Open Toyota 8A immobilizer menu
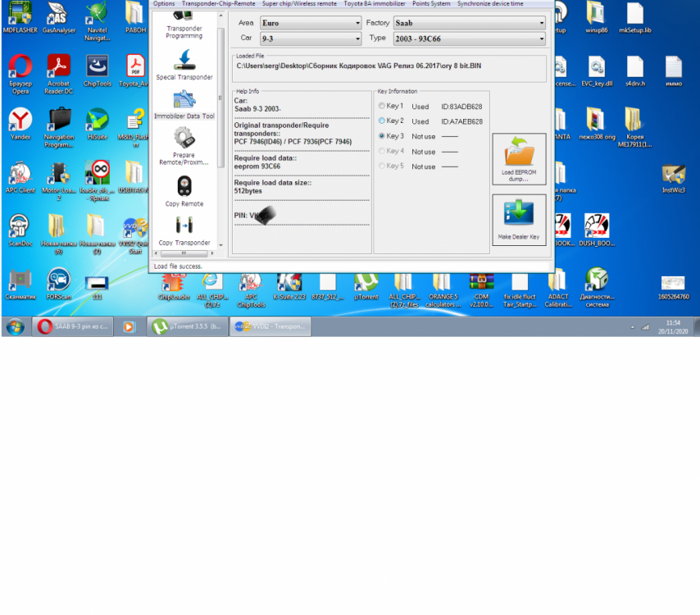The width and height of the screenshot is (700, 615). click(374, 3)
